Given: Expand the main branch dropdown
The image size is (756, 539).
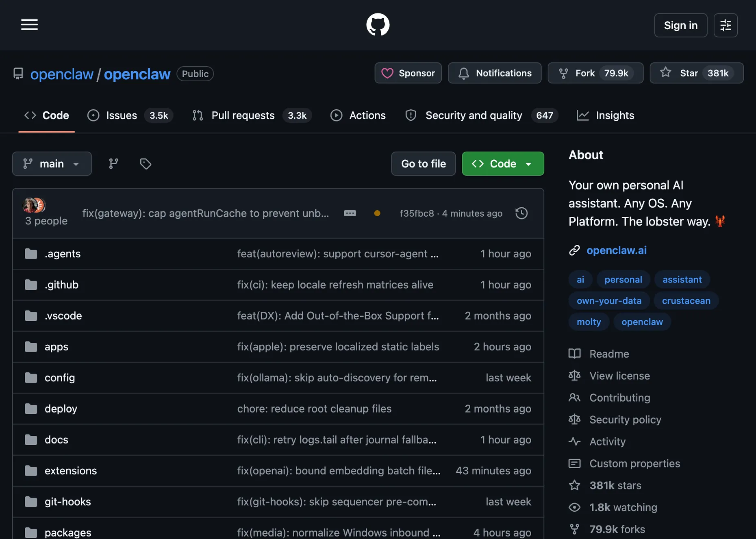Looking at the screenshot, I should pos(52,164).
